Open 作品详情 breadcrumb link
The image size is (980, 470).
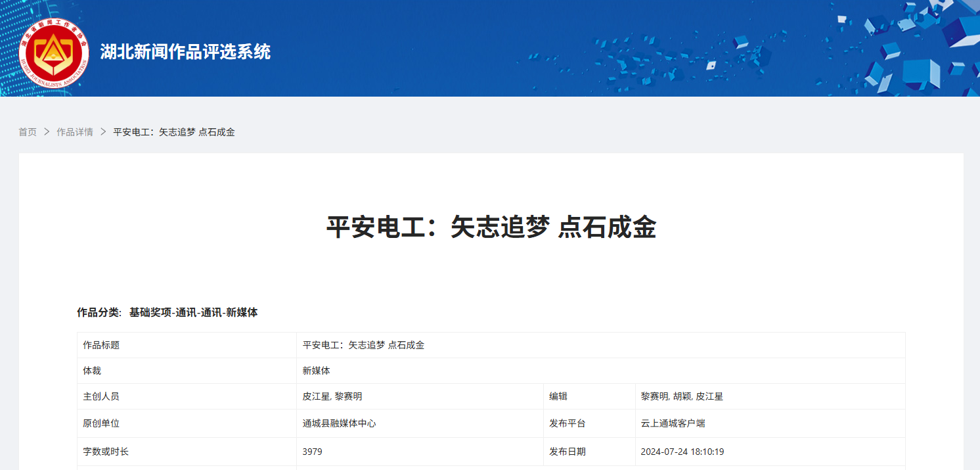point(75,132)
